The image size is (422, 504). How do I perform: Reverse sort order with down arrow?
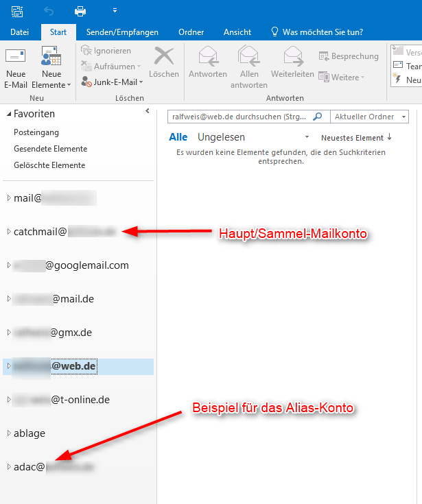tap(390, 137)
